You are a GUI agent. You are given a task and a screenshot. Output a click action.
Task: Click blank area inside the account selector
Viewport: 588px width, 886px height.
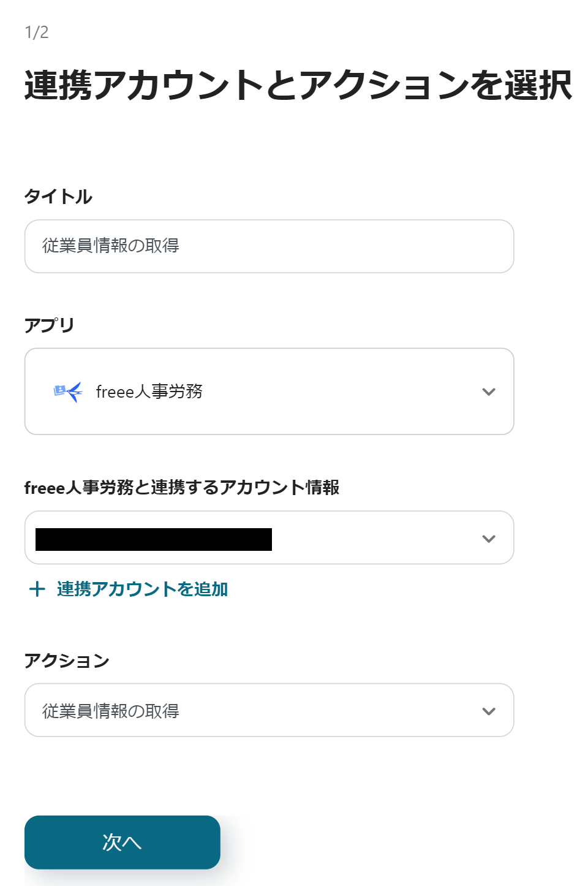374,539
